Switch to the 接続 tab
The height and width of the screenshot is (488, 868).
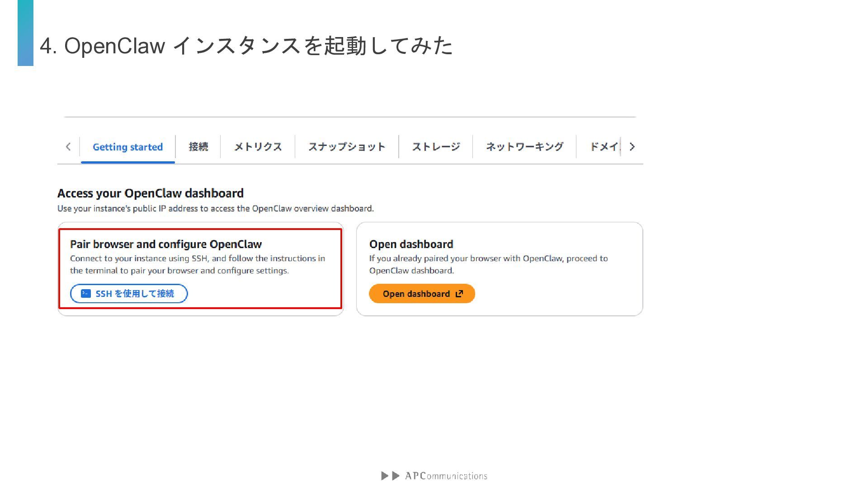click(x=198, y=147)
